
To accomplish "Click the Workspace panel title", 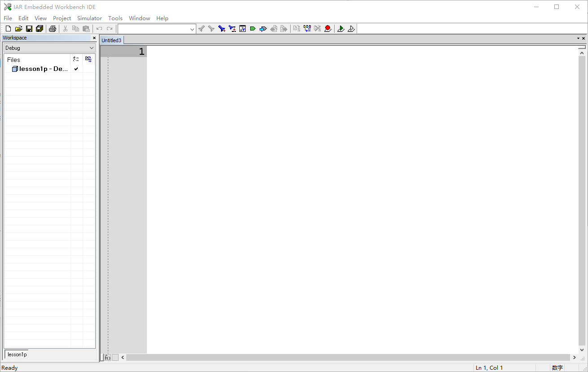I will (x=15, y=38).
